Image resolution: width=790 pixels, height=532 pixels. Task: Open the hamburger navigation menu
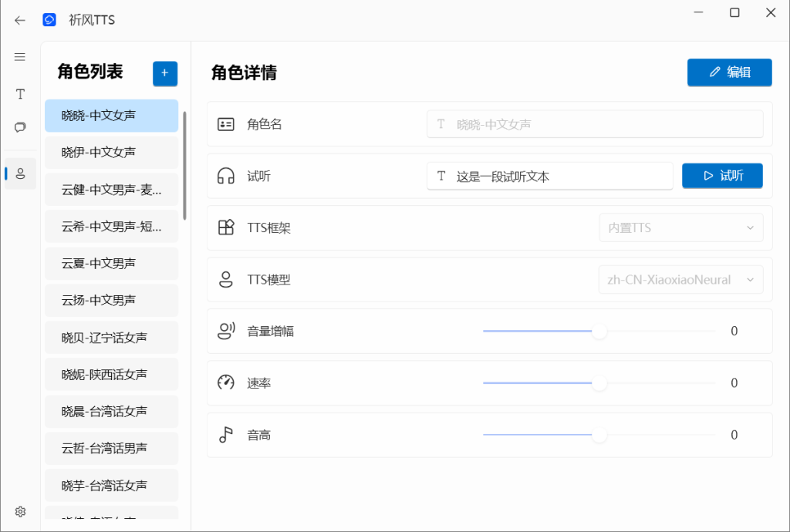pyautogui.click(x=19, y=56)
